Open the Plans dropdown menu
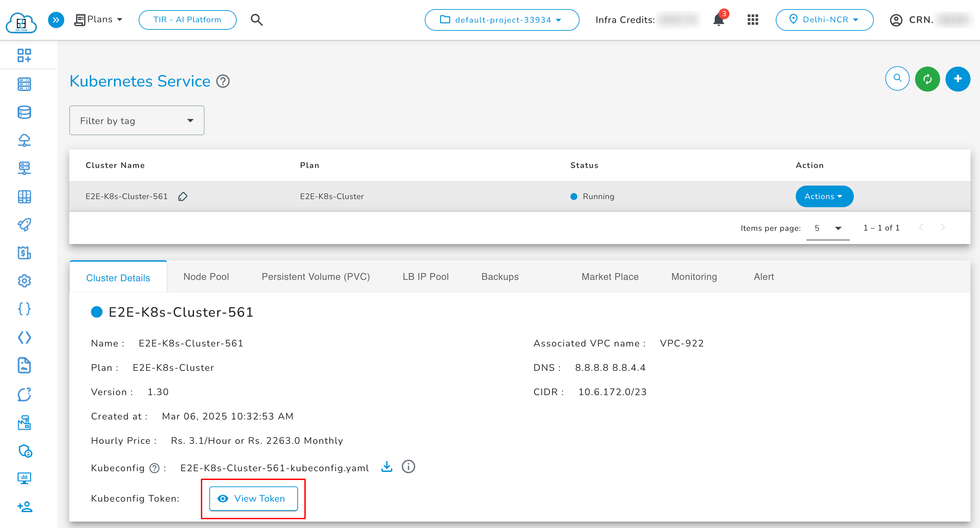The height and width of the screenshot is (528, 980). [99, 19]
